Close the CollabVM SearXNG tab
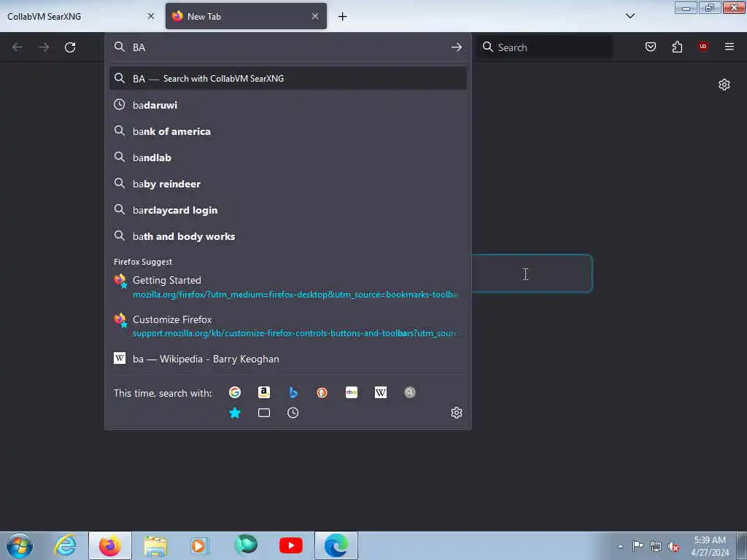The image size is (747, 560). coord(151,16)
